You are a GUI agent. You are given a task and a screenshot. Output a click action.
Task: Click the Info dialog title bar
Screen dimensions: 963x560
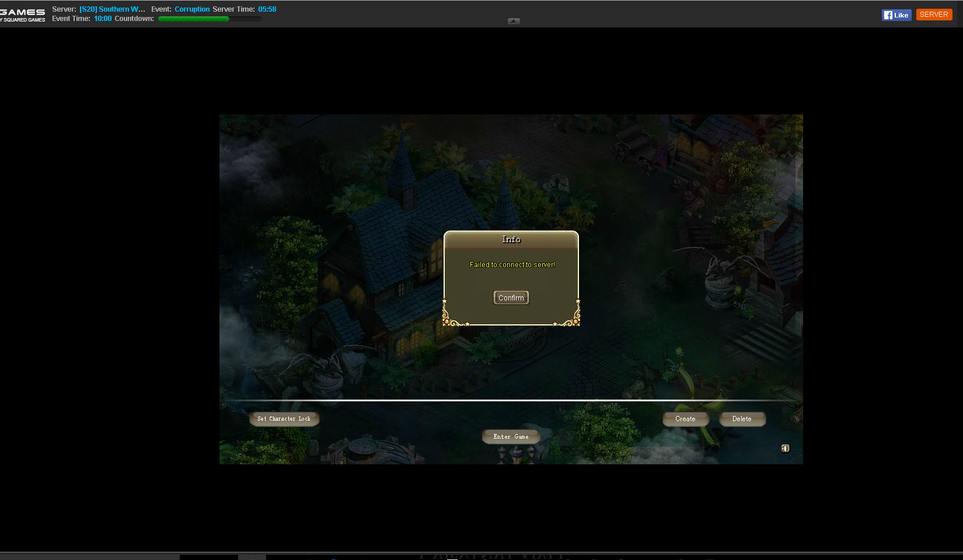point(511,239)
